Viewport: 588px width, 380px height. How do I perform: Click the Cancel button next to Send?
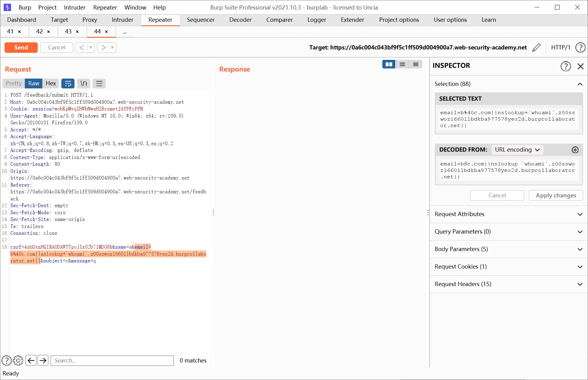click(57, 48)
